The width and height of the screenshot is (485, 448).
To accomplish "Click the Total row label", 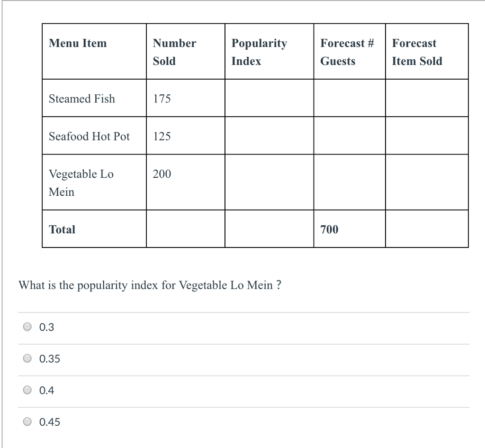I will pyautogui.click(x=62, y=229).
